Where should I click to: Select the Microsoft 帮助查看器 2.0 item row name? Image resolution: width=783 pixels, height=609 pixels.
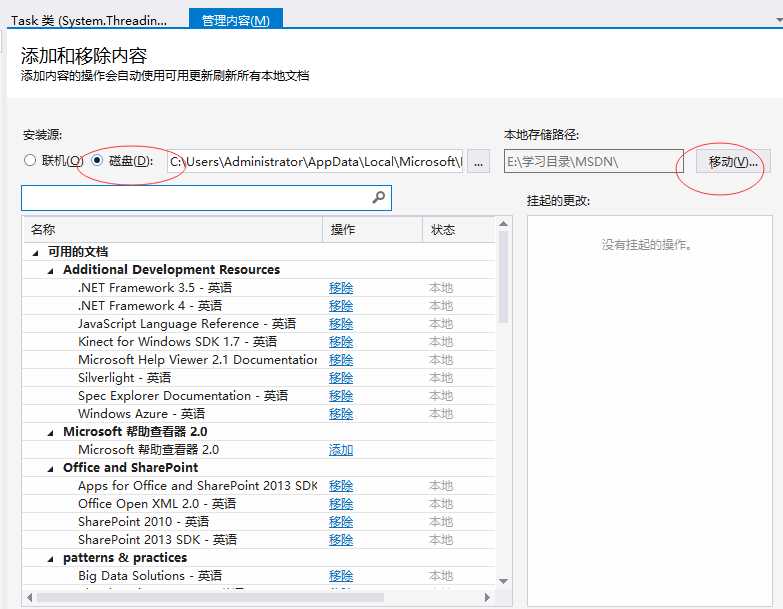[149, 450]
